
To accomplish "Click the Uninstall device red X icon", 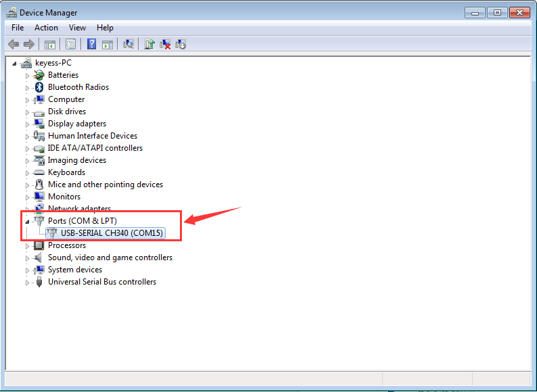I will (165, 44).
